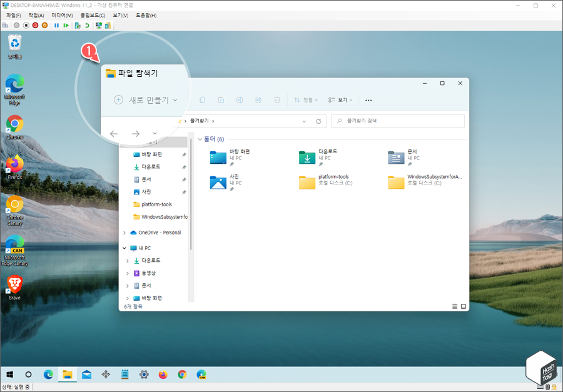
Task: Select the 사진 folder tile
Action: [226, 183]
